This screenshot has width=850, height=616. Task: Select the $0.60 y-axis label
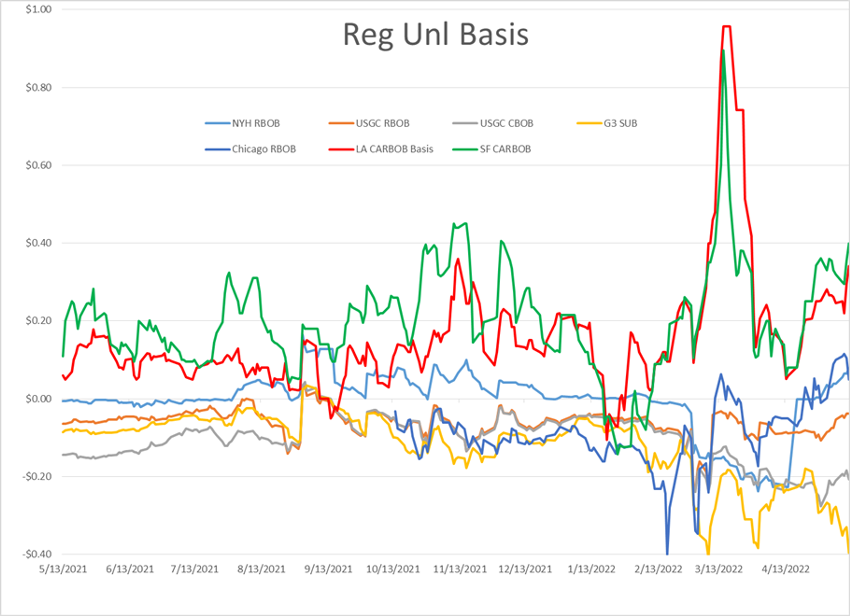tap(39, 165)
